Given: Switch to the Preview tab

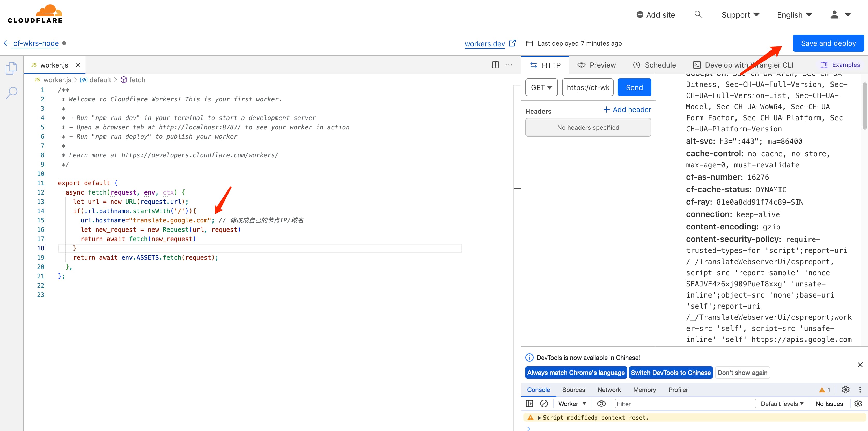Looking at the screenshot, I should point(597,65).
